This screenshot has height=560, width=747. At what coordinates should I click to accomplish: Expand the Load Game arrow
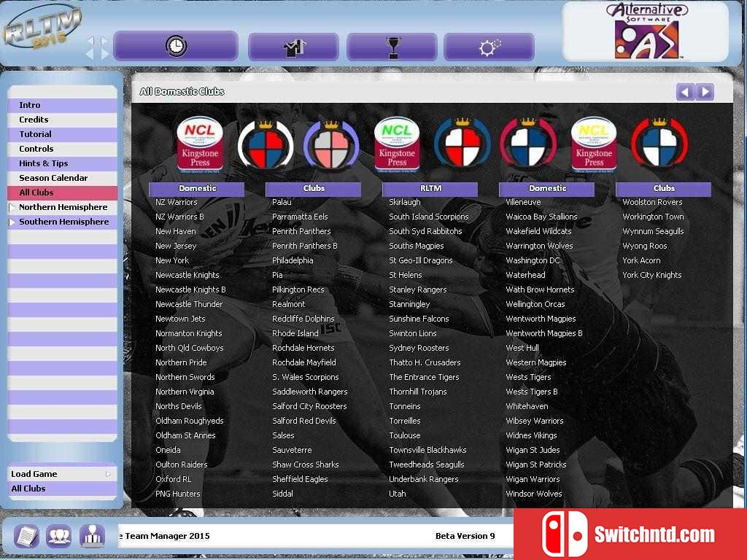pyautogui.click(x=108, y=474)
